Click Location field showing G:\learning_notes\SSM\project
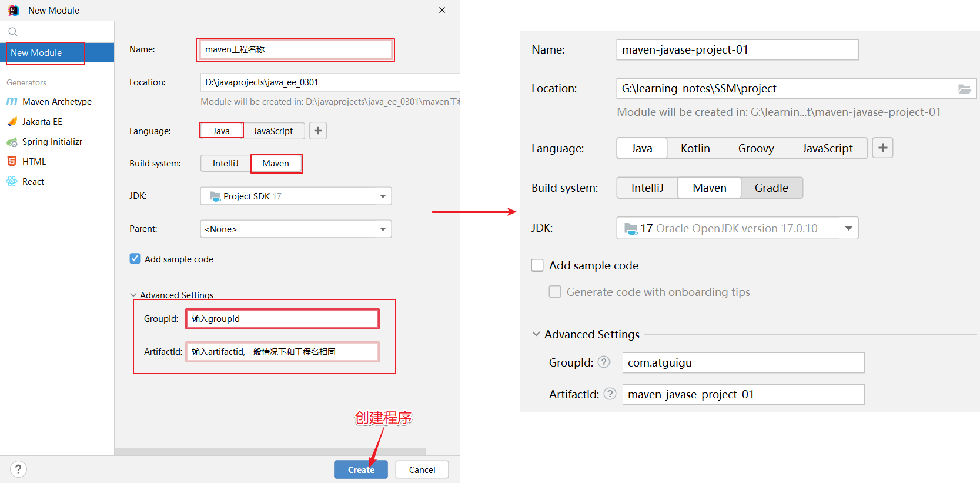 [x=796, y=89]
